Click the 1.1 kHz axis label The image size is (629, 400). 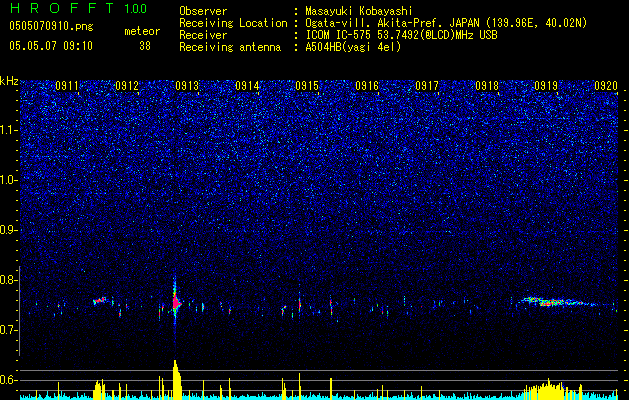pyautogui.click(x=9, y=130)
